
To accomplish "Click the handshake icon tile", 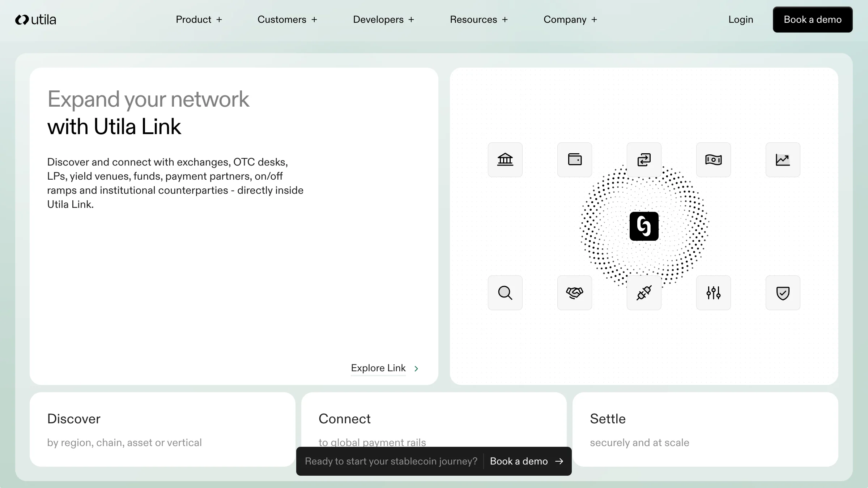I will 574,292.
